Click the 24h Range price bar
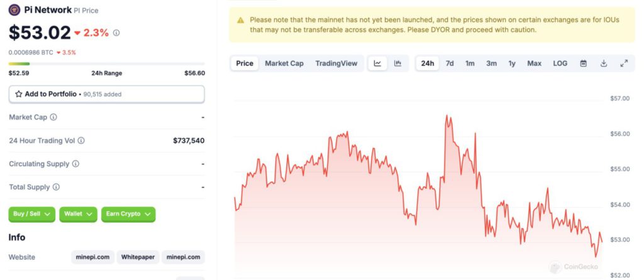 pos(106,64)
